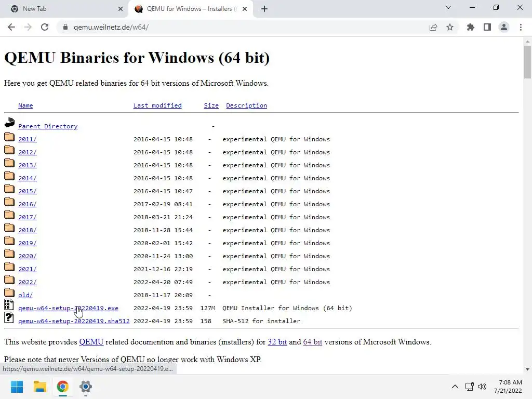Sort listing by Description column
This screenshot has width=532, height=399.
click(x=246, y=105)
